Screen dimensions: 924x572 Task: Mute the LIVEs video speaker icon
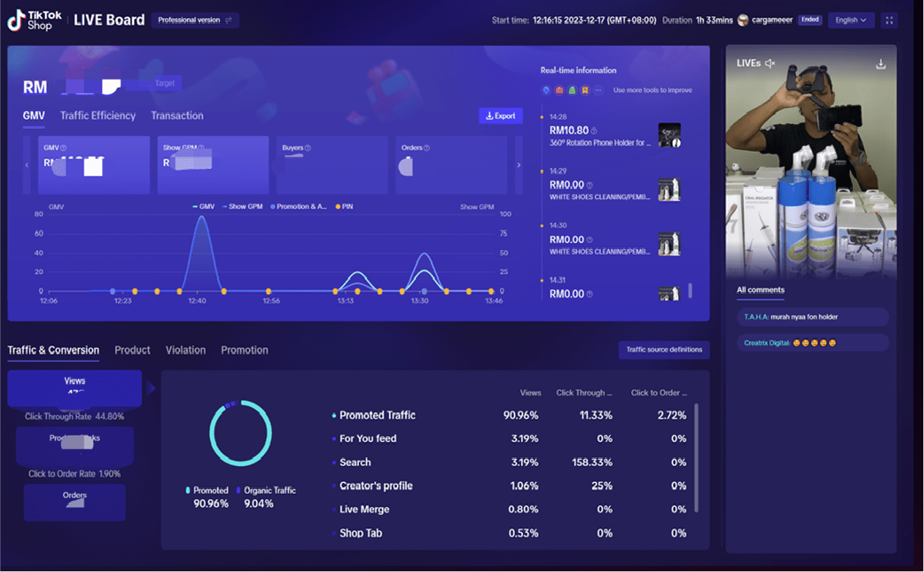(x=770, y=64)
